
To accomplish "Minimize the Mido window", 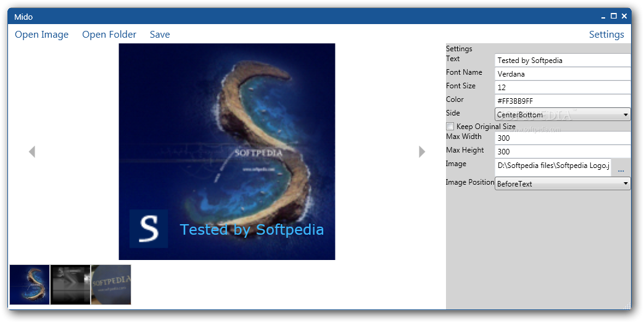I will pos(603,17).
